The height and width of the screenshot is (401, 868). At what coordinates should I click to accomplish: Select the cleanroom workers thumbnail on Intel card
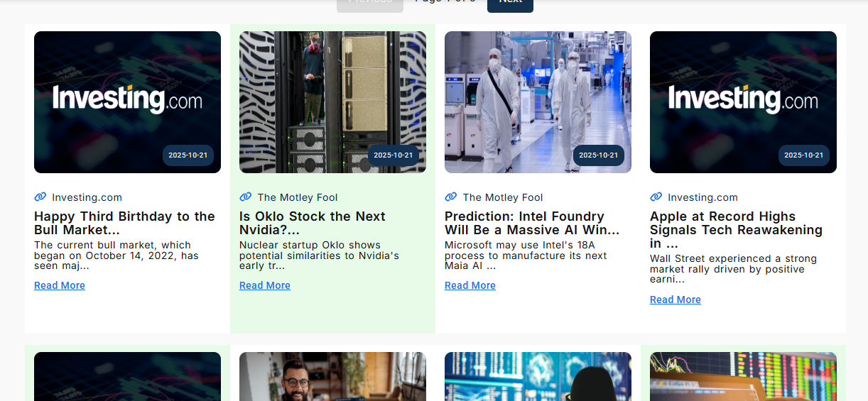click(x=538, y=102)
